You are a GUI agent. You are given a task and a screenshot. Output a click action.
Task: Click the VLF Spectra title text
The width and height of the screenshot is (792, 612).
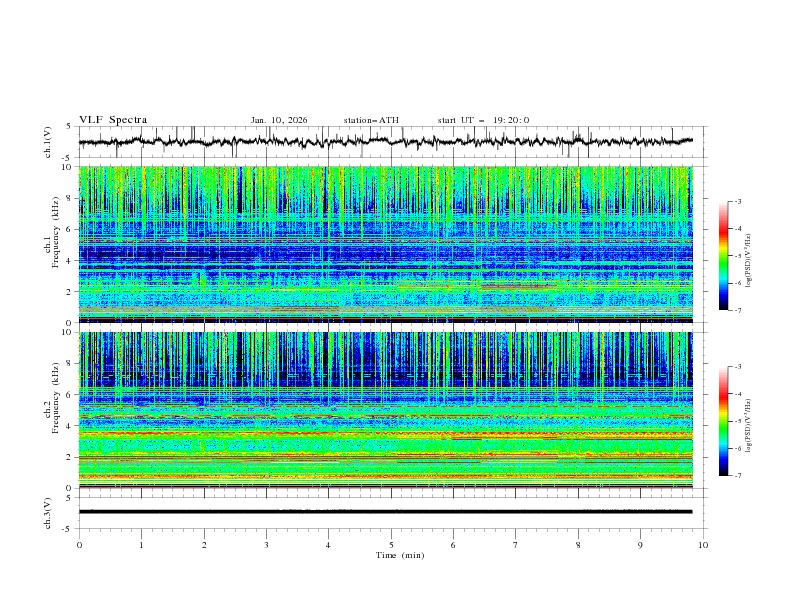113,120
